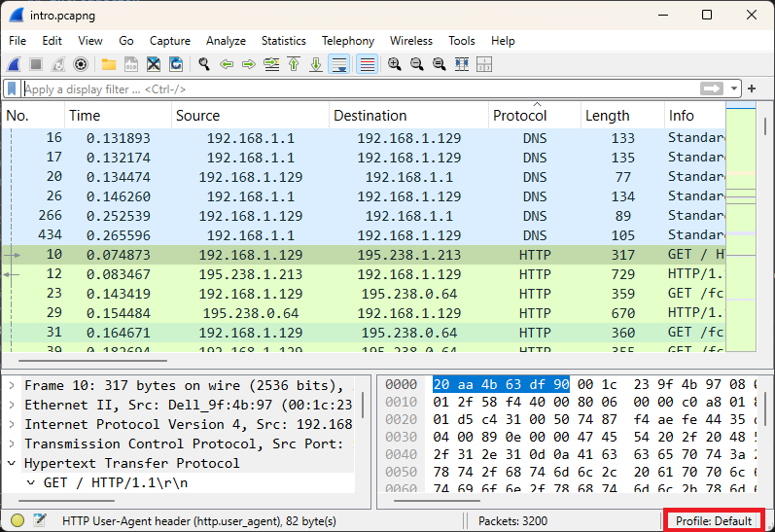Open the Tools menu
This screenshot has width=775, height=532.
click(x=462, y=41)
